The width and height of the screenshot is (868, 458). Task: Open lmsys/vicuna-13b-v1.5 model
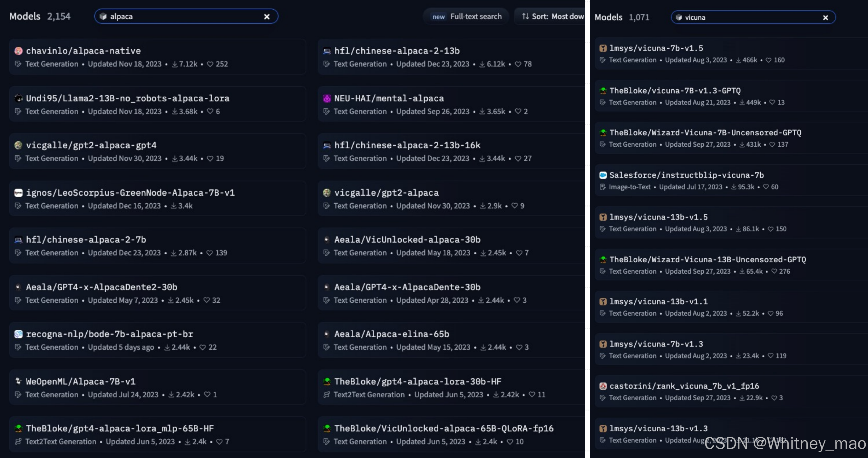point(658,217)
